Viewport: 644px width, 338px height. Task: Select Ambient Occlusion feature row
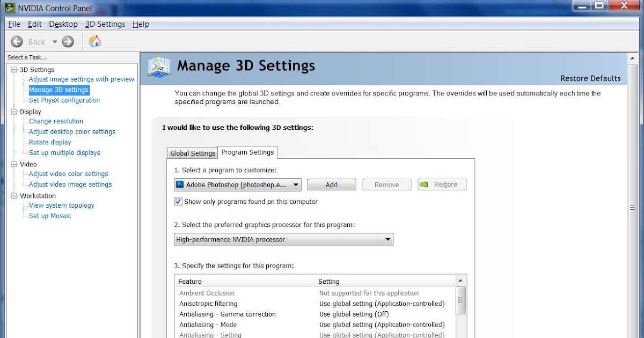click(x=315, y=293)
